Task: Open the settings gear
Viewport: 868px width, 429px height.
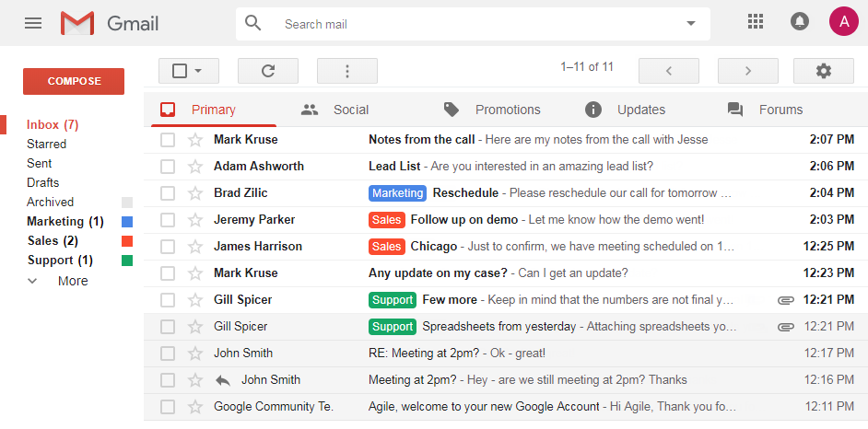Action: coord(824,71)
